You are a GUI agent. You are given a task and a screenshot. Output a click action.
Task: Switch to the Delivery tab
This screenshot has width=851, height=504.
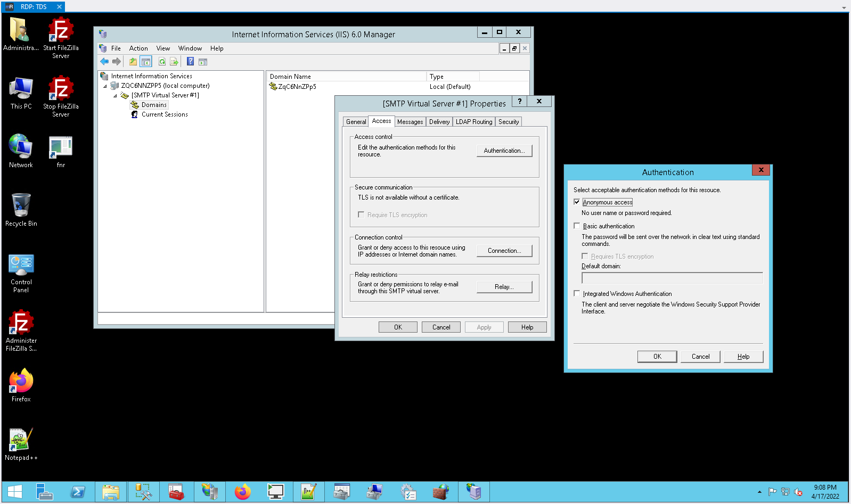click(x=439, y=122)
